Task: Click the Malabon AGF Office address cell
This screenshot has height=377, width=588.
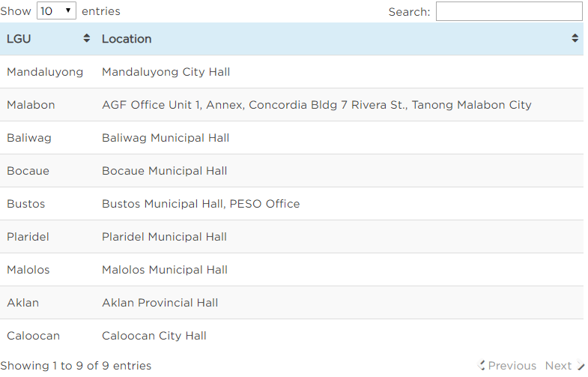Action: [x=316, y=105]
